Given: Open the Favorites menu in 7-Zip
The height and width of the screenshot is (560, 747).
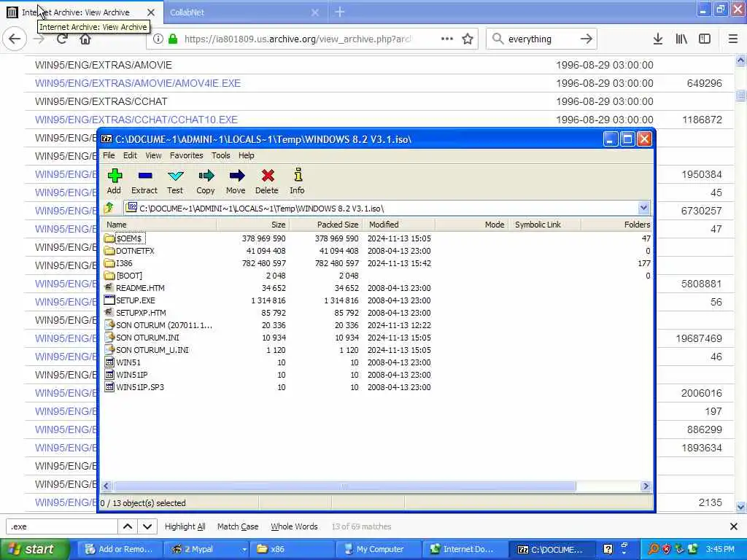Looking at the screenshot, I should point(186,155).
